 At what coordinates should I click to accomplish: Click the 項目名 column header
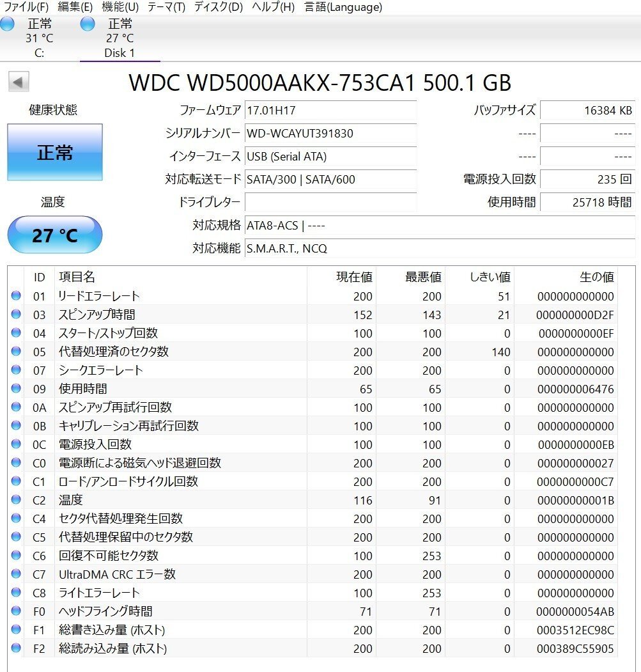click(180, 277)
